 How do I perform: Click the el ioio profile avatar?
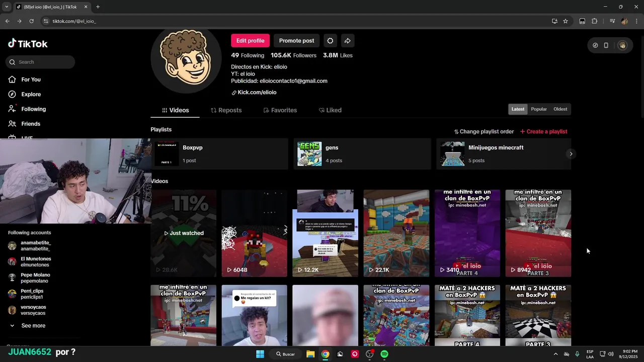(186, 58)
